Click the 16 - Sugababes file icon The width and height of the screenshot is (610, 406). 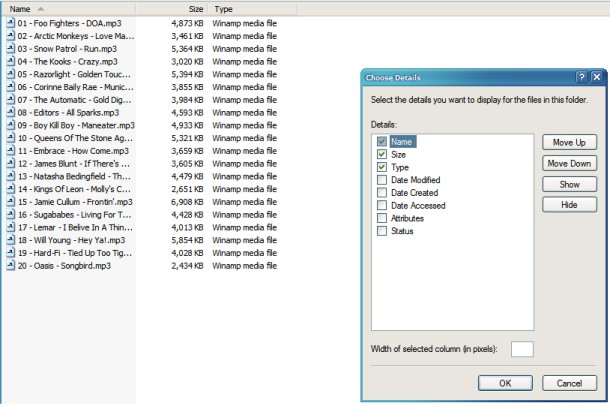pos(11,215)
